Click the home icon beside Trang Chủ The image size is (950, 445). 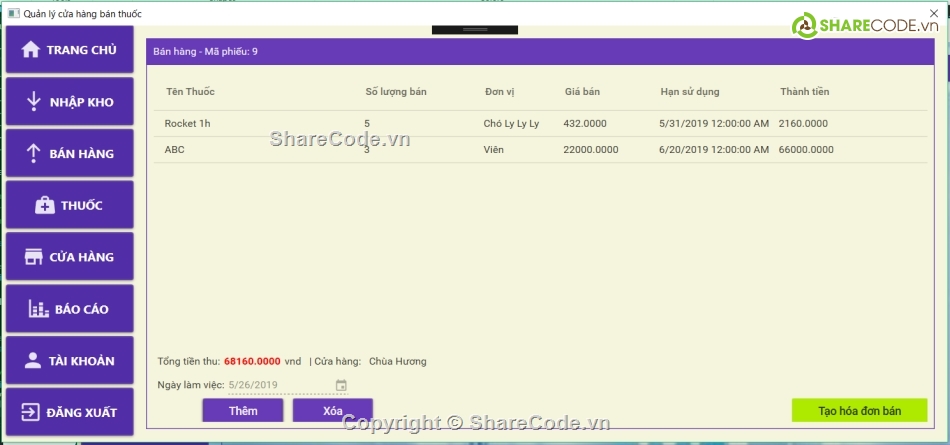tap(31, 50)
